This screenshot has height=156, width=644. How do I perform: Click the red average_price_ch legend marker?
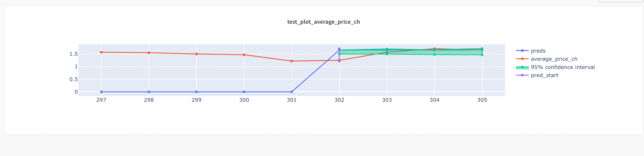[522, 59]
